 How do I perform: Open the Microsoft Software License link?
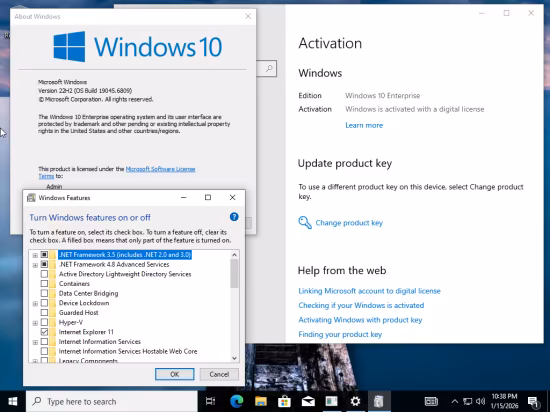click(160, 169)
